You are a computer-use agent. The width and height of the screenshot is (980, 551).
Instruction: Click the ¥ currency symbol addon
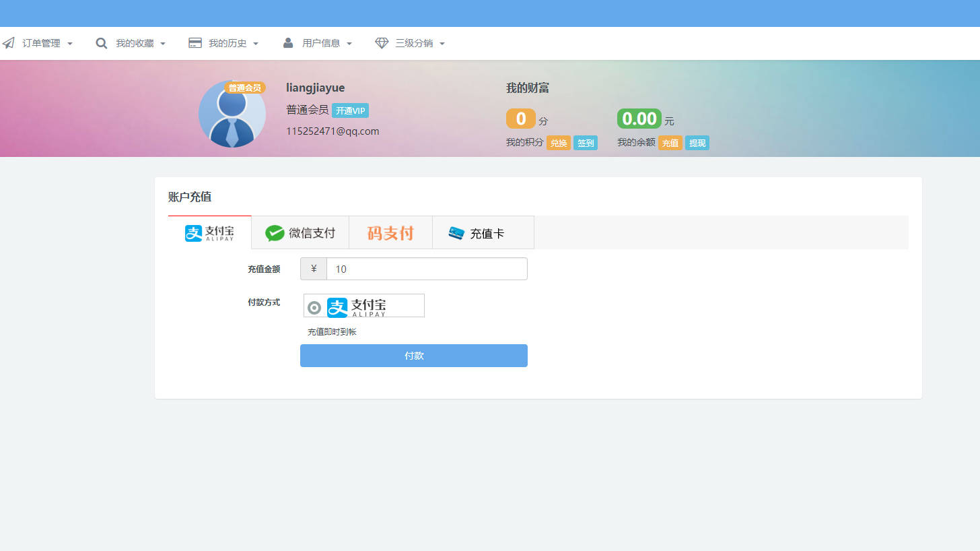314,269
